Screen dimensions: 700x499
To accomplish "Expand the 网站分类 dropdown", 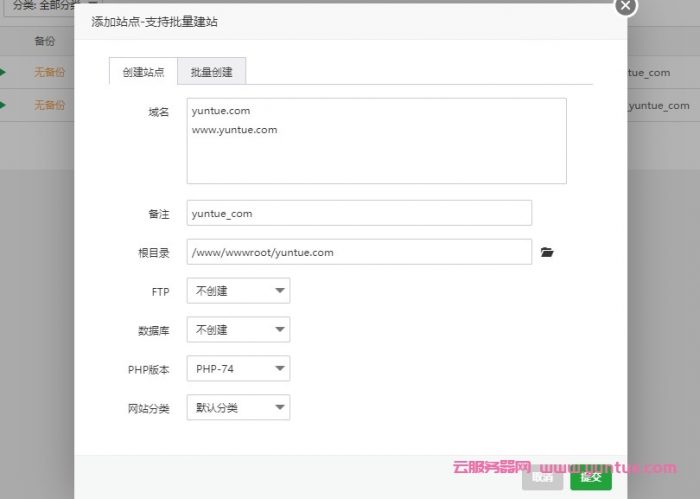I will pyautogui.click(x=238, y=407).
